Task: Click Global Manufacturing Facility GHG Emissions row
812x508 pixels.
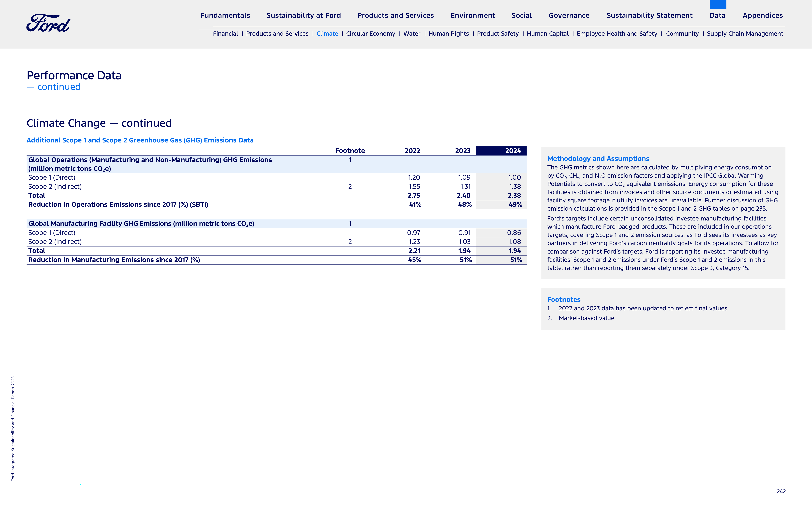Action: coord(276,224)
